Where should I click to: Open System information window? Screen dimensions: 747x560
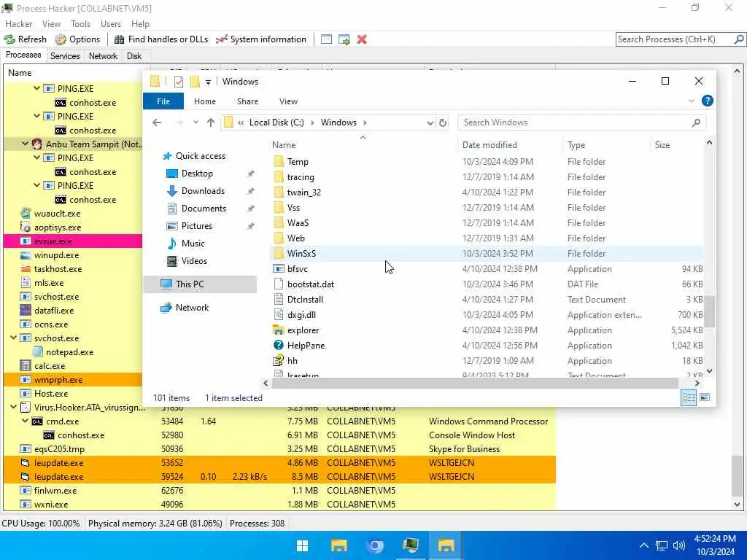261,39
